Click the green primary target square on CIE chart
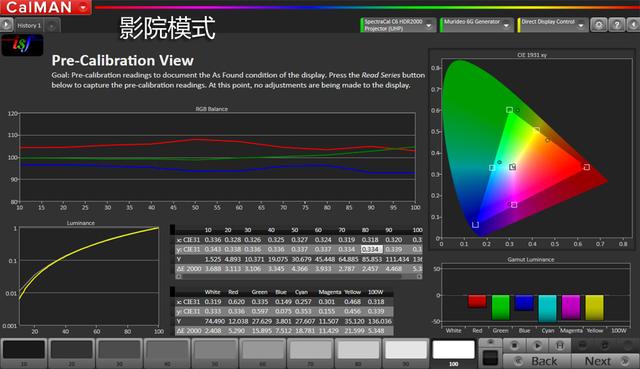Image resolution: width=640 pixels, height=369 pixels. [509, 110]
